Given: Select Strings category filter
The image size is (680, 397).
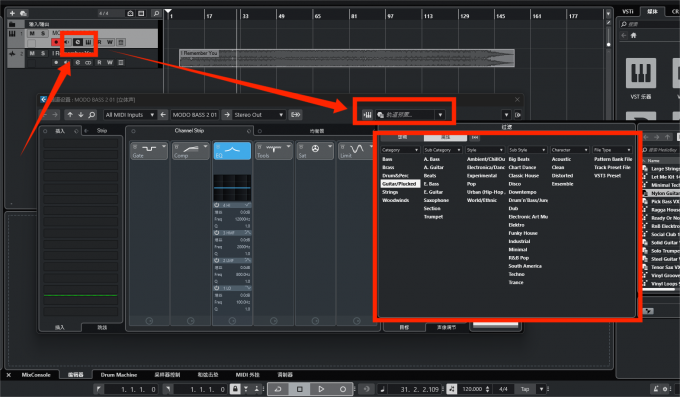Looking at the screenshot, I should (x=390, y=192).
